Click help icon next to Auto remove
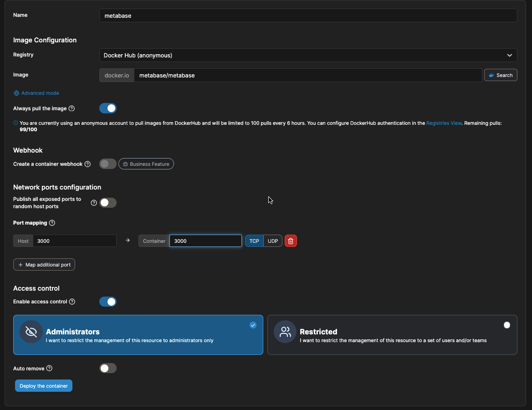The height and width of the screenshot is (410, 532). click(49, 368)
